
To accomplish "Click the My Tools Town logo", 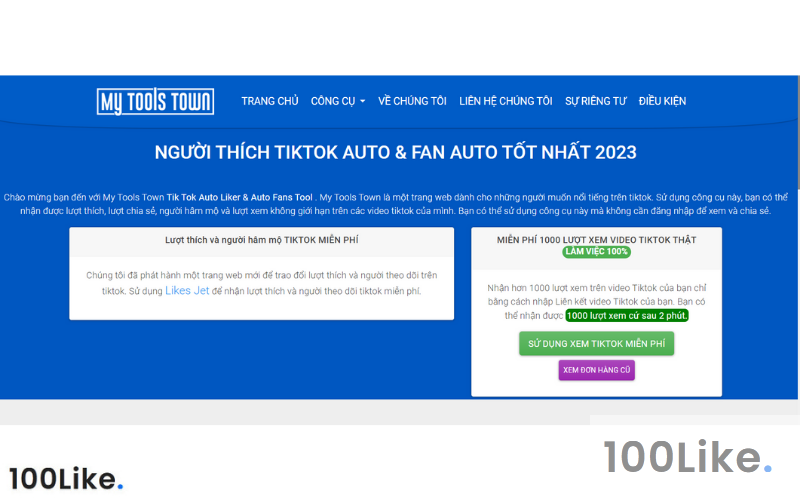I will coord(155,101).
